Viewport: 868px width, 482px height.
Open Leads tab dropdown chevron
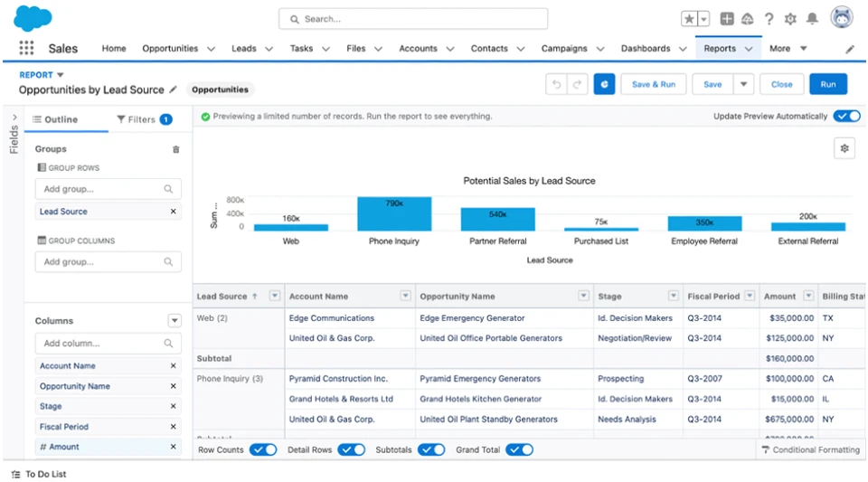[x=269, y=49]
